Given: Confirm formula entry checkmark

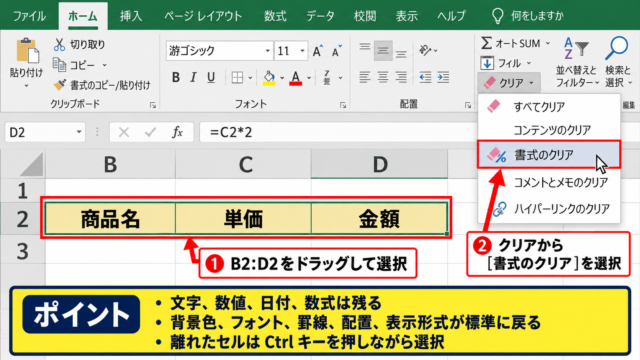Looking at the screenshot, I should click(x=150, y=132).
